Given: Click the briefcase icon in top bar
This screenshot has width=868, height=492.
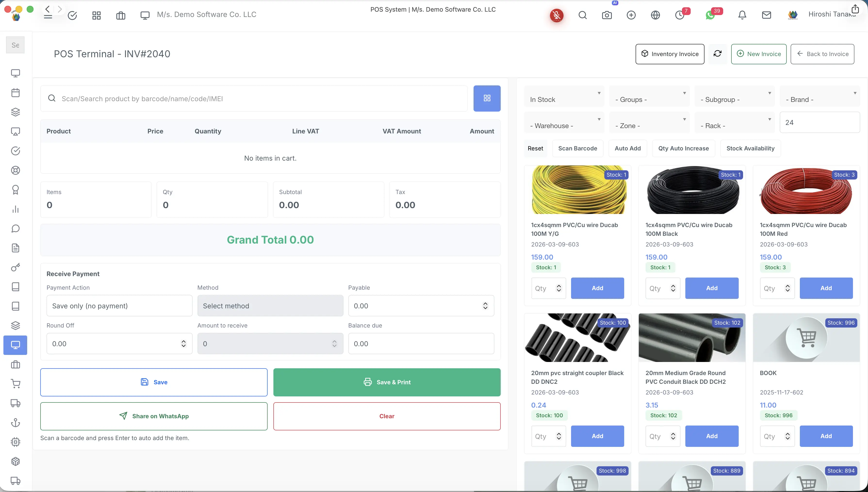Looking at the screenshot, I should [121, 16].
